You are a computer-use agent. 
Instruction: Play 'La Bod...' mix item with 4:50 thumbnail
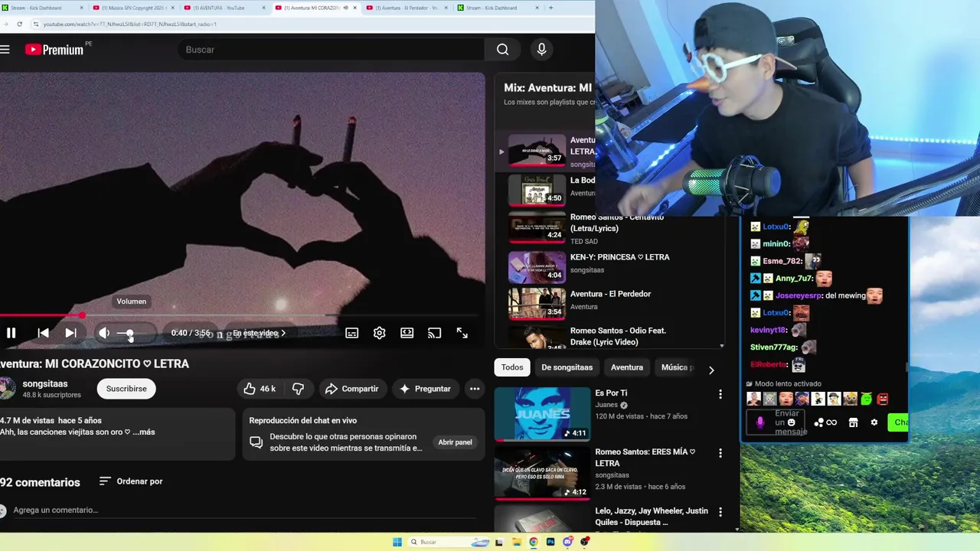[x=537, y=190]
